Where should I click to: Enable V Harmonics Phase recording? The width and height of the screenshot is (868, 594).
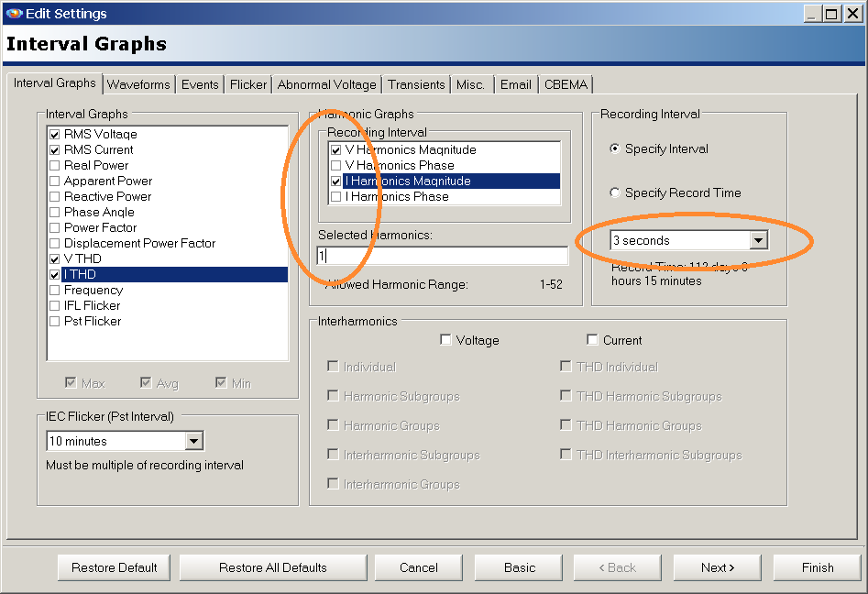coord(336,165)
